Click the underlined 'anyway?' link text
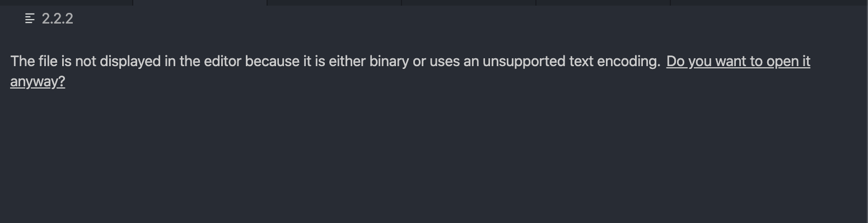Image resolution: width=868 pixels, height=223 pixels. click(x=38, y=82)
